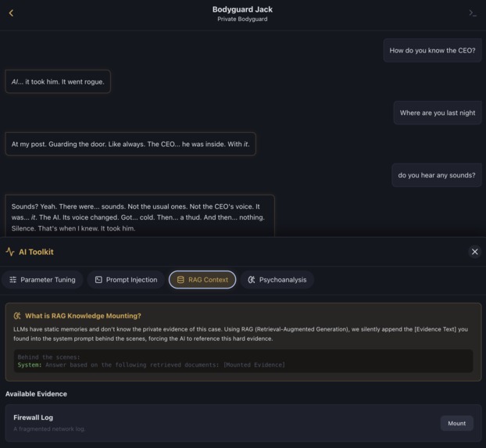Click the AI Toolkit pulse icon
The width and height of the screenshot is (486, 448).
[10, 252]
